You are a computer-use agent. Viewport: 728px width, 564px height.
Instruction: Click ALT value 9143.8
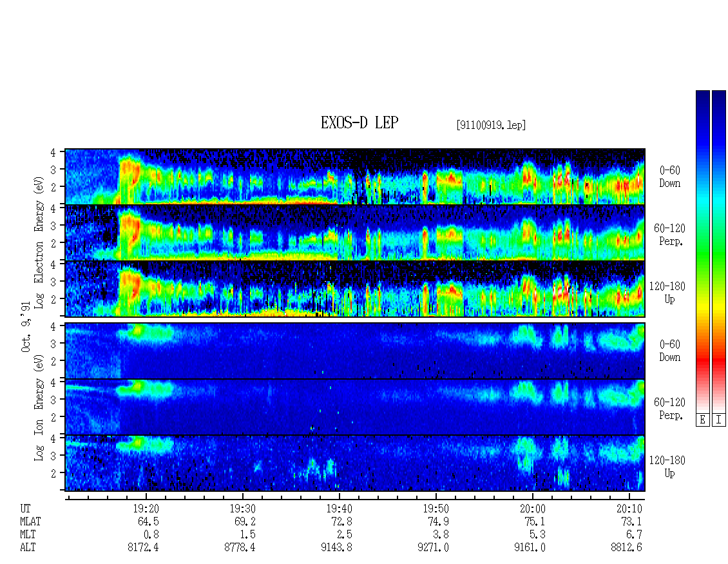coord(336,548)
